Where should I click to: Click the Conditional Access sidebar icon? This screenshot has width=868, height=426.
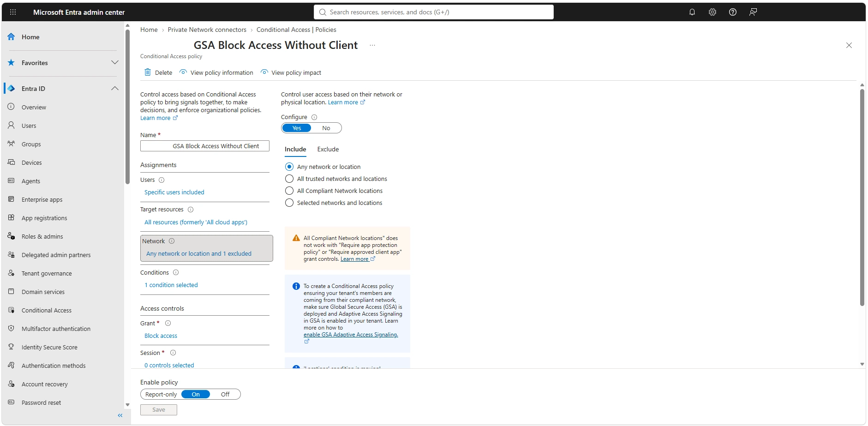(x=11, y=310)
